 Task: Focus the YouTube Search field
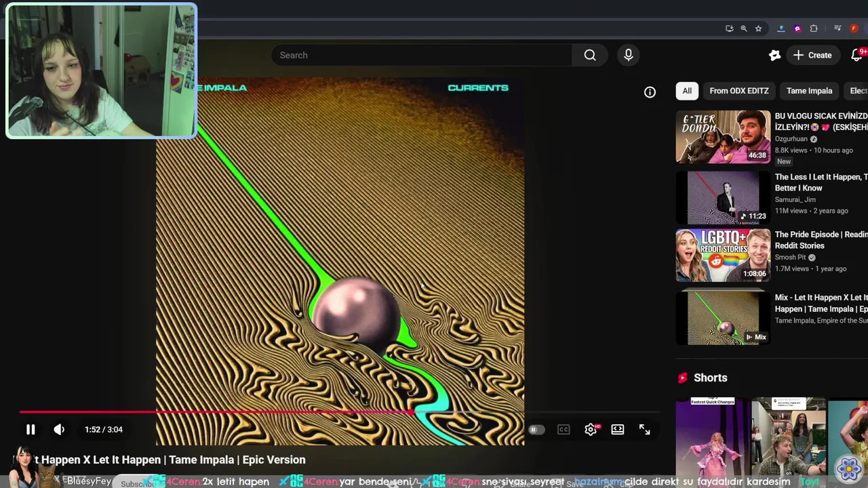tap(422, 55)
